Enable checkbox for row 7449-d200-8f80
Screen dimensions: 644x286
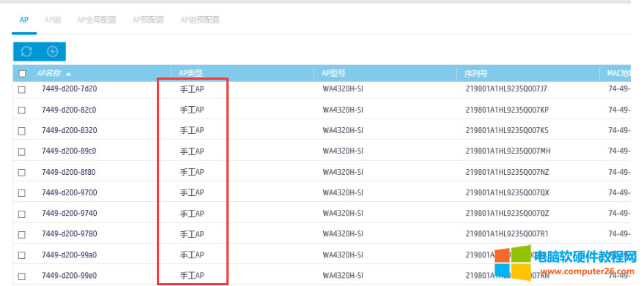(22, 173)
